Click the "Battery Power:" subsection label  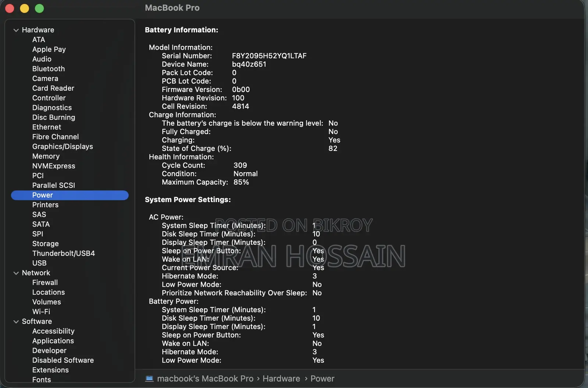coord(174,301)
